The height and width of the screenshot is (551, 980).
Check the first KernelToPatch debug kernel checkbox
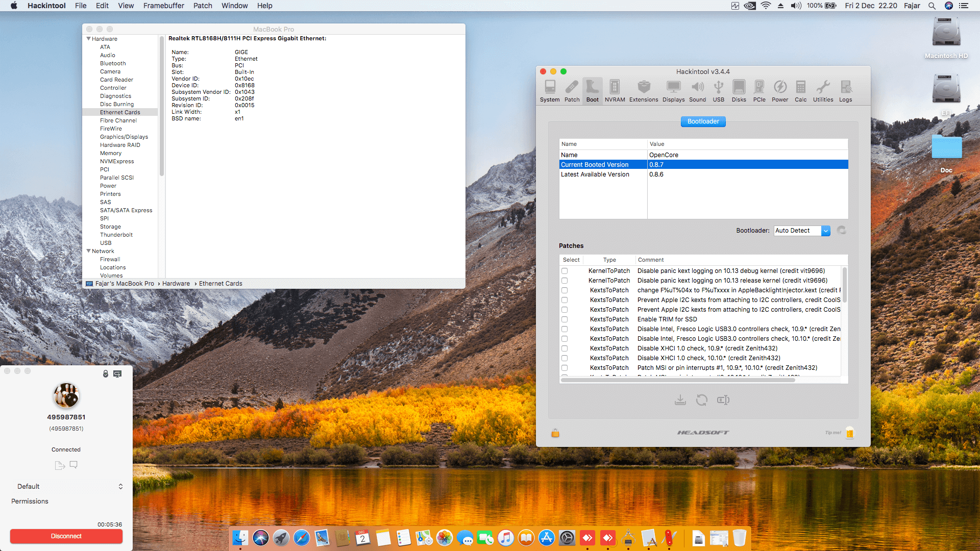tap(565, 271)
